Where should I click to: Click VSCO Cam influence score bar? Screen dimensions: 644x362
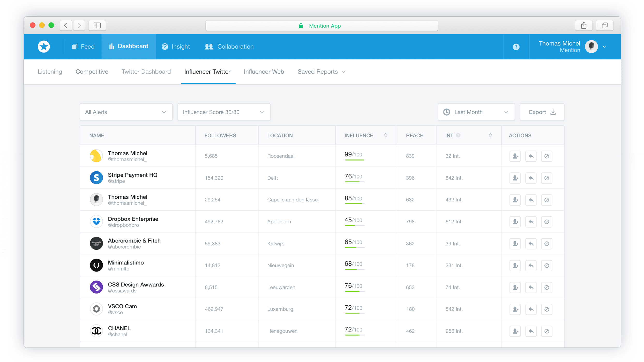pyautogui.click(x=354, y=313)
